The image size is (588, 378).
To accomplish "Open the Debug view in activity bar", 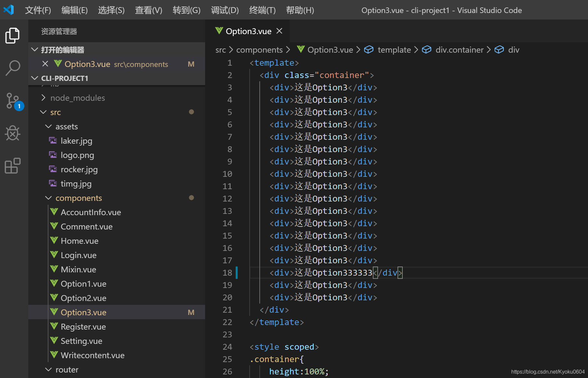I will [12, 133].
